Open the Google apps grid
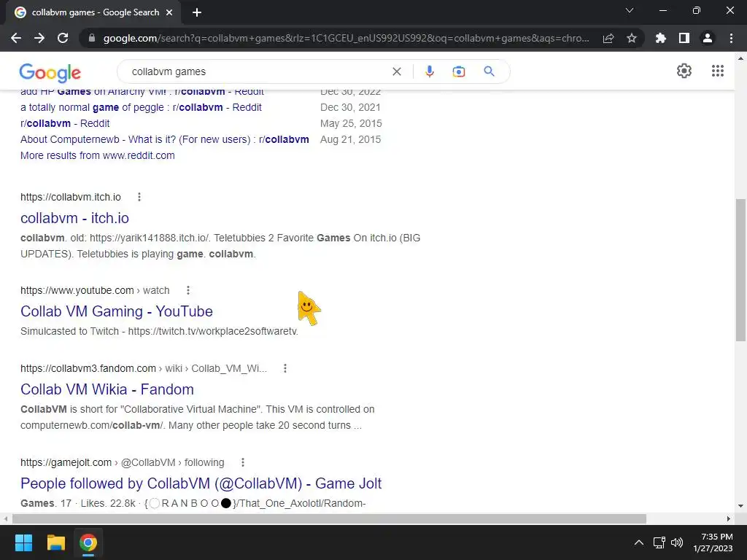The width and height of the screenshot is (747, 560). tap(718, 71)
